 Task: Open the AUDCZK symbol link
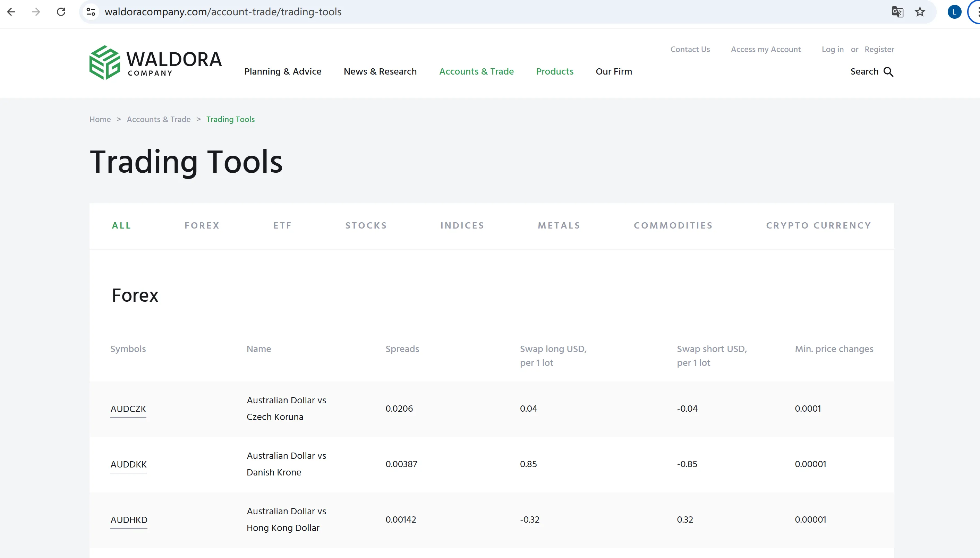[128, 409]
